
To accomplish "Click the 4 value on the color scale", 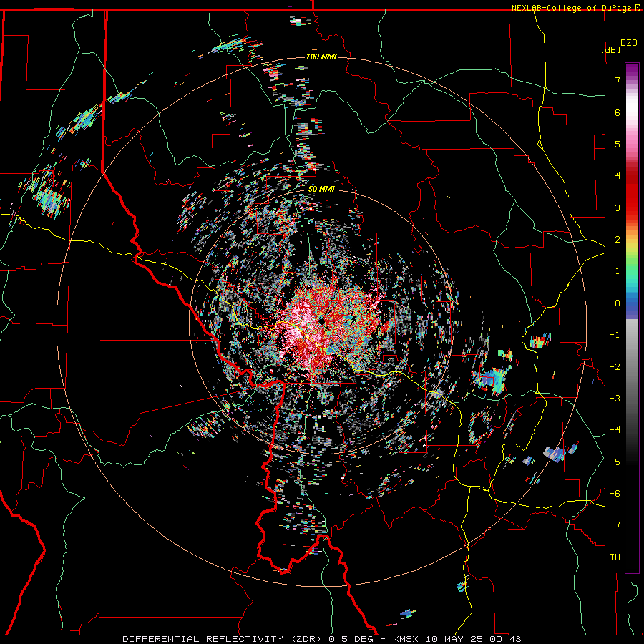I will coord(618,176).
